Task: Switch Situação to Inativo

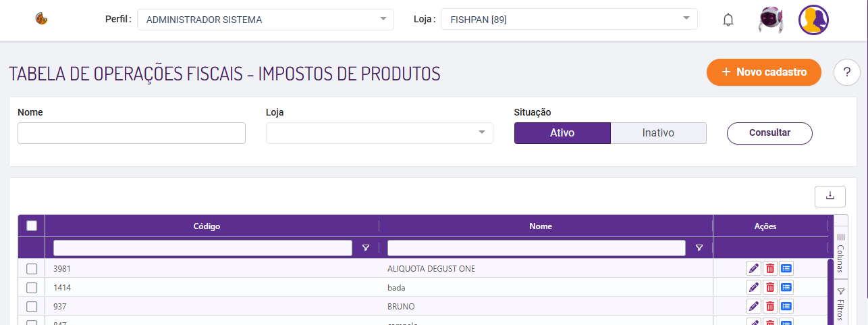Action: point(658,133)
